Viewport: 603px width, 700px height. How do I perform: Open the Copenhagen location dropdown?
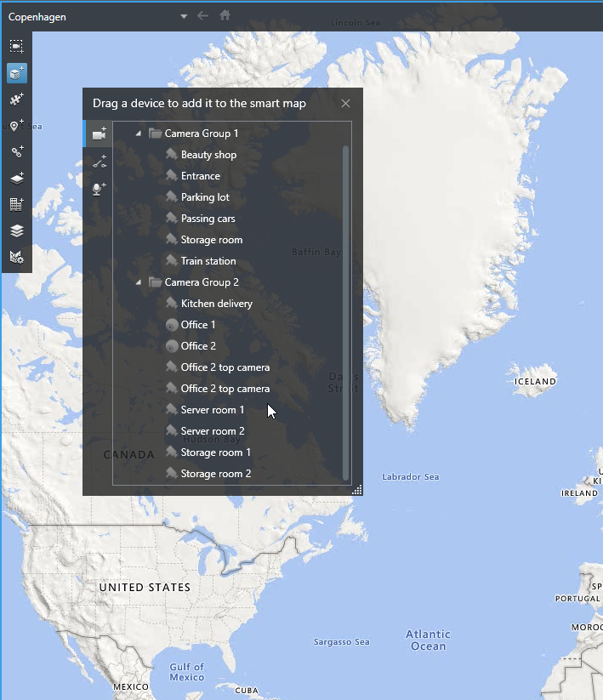pyautogui.click(x=184, y=16)
